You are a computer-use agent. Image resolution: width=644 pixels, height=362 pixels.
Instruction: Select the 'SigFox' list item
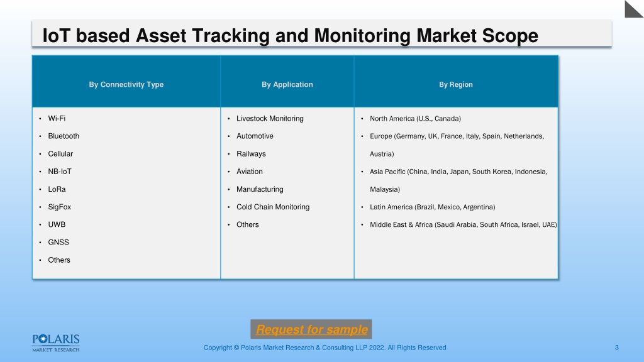point(60,206)
